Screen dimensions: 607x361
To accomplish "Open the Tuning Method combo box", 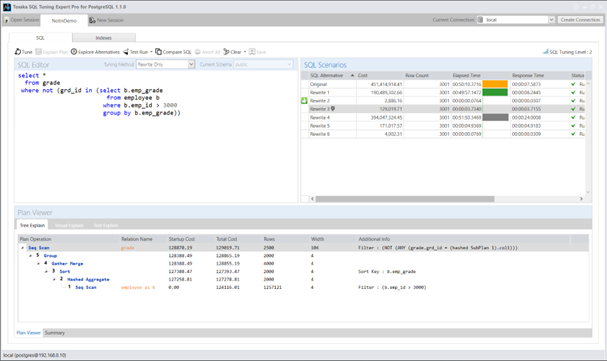I will (x=165, y=65).
